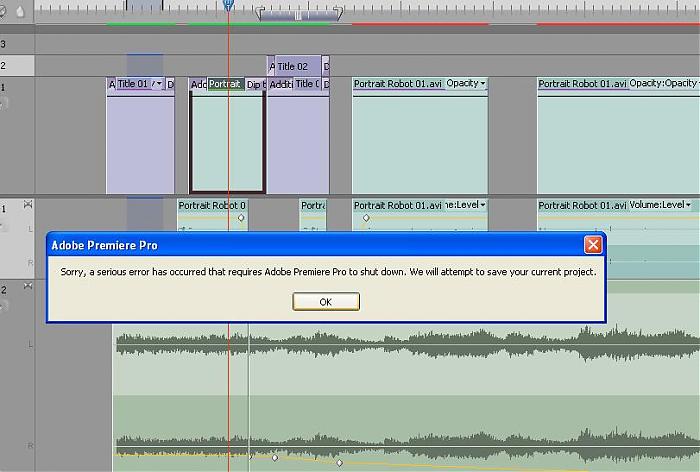Image resolution: width=700 pixels, height=472 pixels.
Task: Select the Dip transition on Video 1
Action: click(x=255, y=84)
